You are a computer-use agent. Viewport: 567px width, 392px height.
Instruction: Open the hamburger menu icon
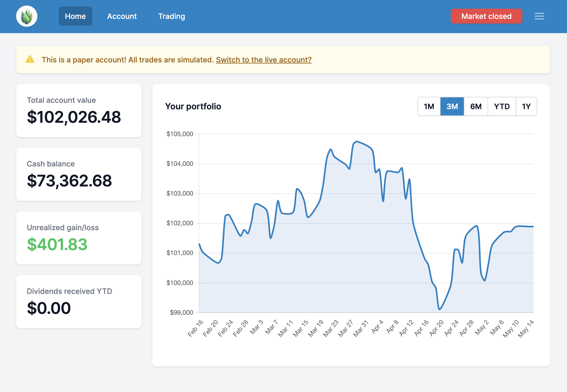[x=539, y=16]
